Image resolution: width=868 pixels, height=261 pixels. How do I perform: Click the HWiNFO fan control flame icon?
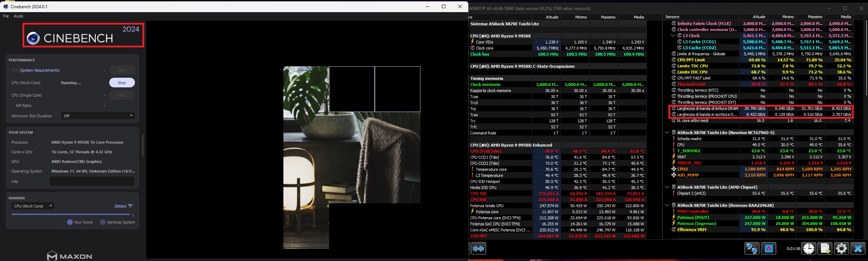click(x=769, y=248)
